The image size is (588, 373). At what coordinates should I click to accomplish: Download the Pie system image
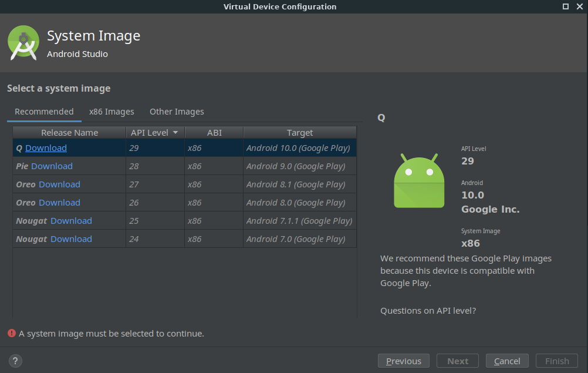52,166
